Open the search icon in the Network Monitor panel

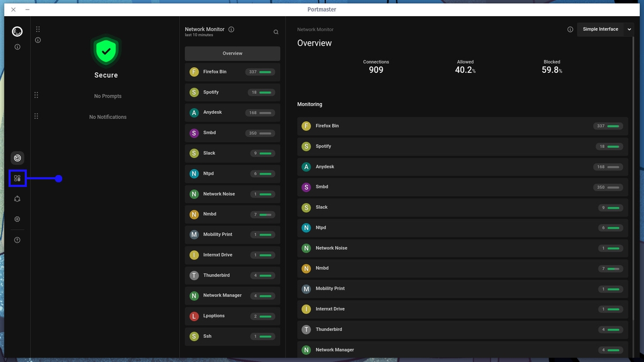pos(276,32)
